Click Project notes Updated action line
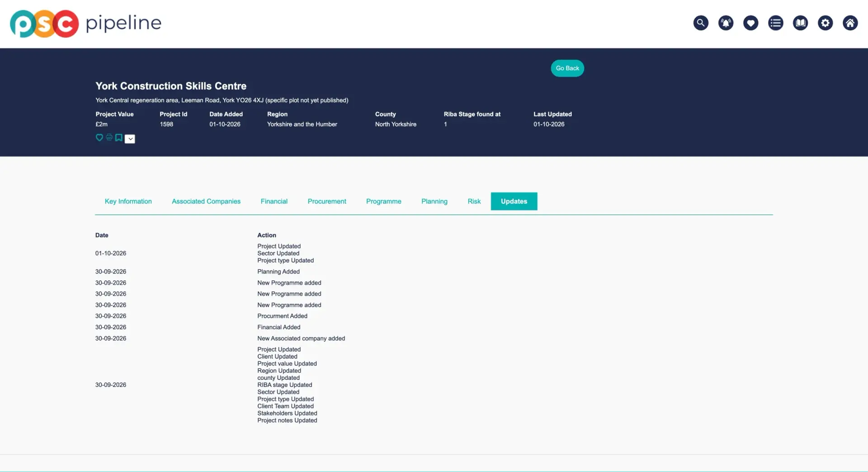Screen dimensions: 868x472 click(x=287, y=420)
